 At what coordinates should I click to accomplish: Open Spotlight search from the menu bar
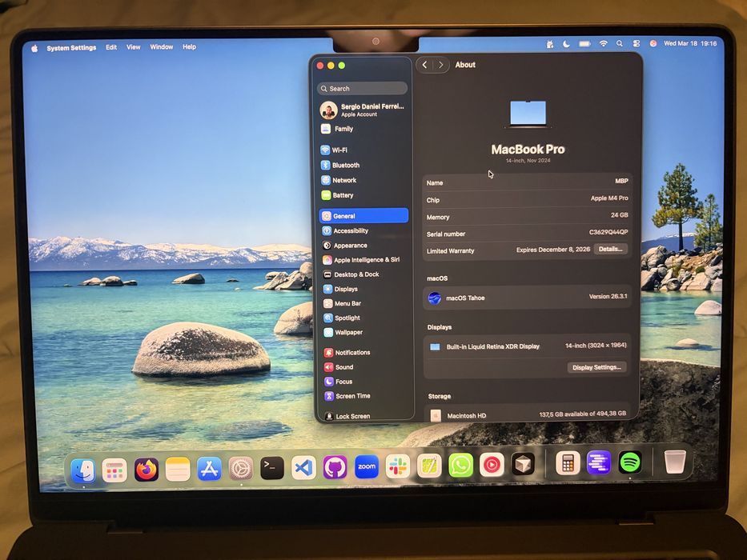click(x=620, y=43)
